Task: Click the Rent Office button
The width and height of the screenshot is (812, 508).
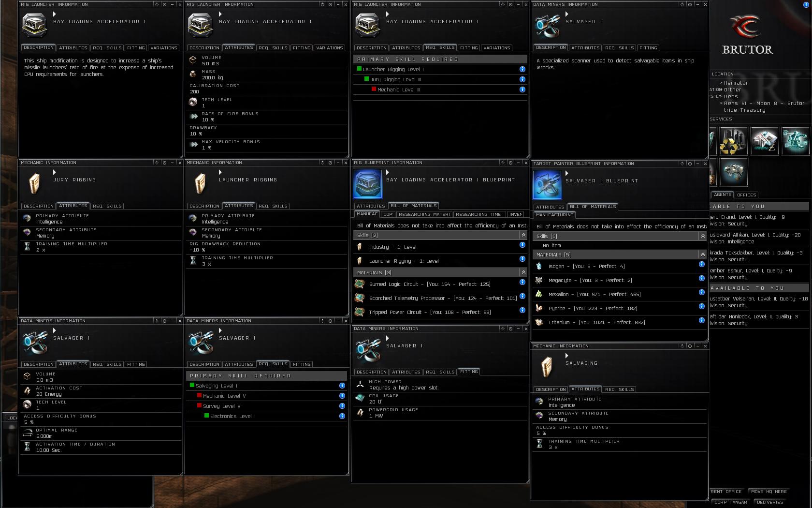Action: 726,492
